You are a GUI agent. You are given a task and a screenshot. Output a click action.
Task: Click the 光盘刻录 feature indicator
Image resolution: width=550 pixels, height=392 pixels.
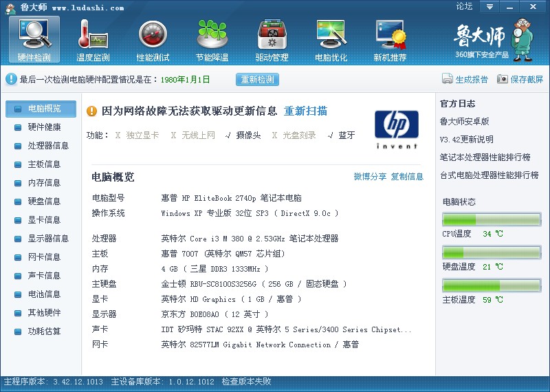click(294, 135)
